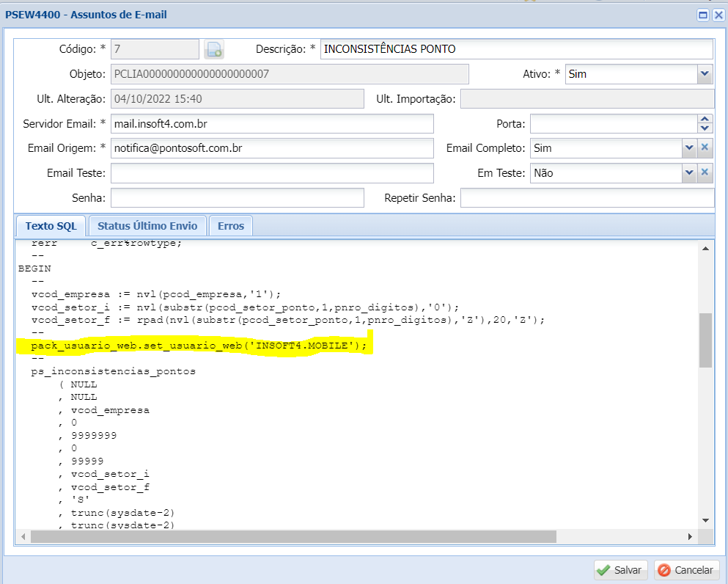Screen dimensions: 728x584
Task: Increase the Porta value with up arrow
Action: [705, 119]
